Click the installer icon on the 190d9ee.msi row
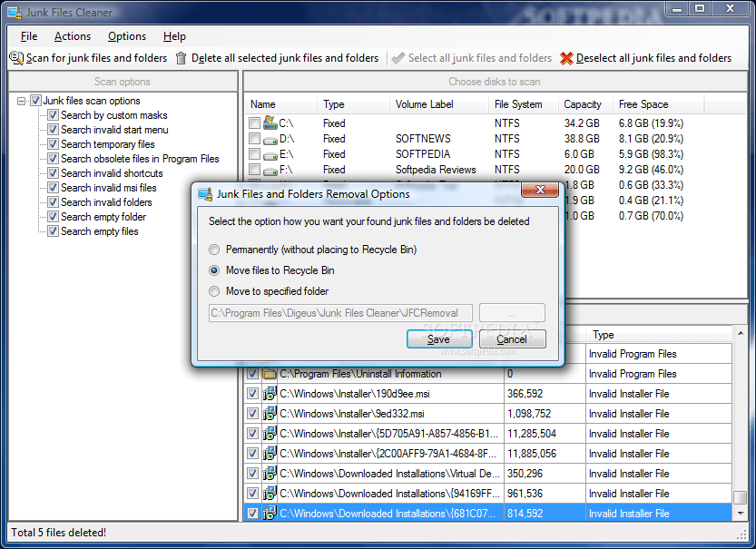Screen dimensions: 756x549 tap(270, 394)
